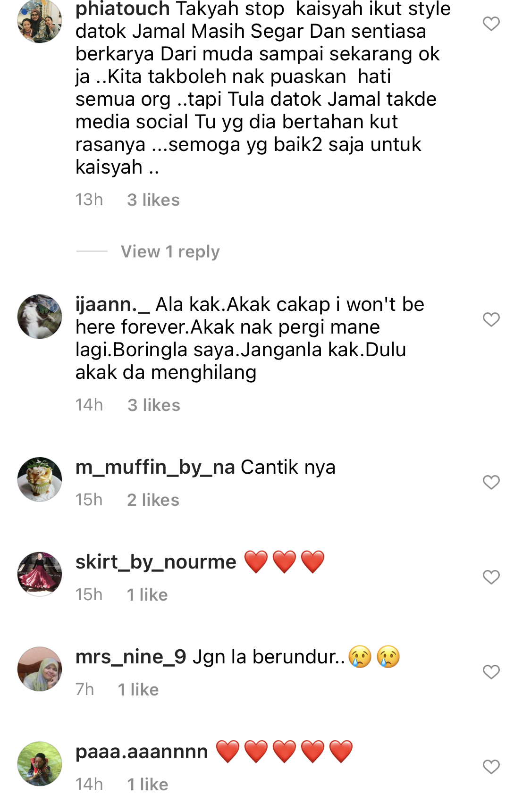This screenshot has width=531, height=812.
Task: View 3 likes on phiatouch's comment
Action: (153, 200)
